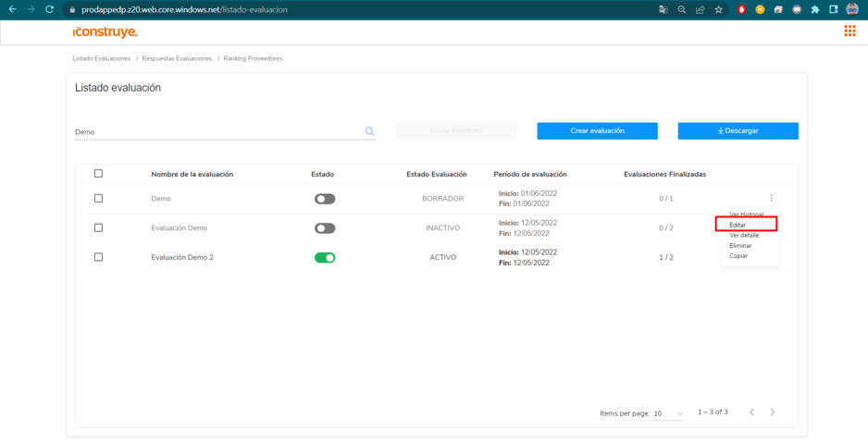The image size is (868, 441).
Task: Click the 0 / 1 finalized count
Action: pyautogui.click(x=666, y=199)
